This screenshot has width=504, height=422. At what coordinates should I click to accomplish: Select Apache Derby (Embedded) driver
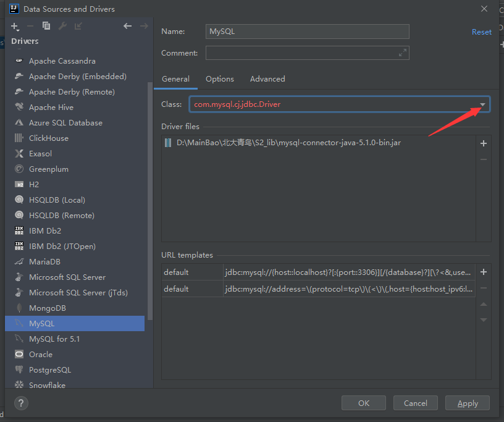click(x=75, y=76)
